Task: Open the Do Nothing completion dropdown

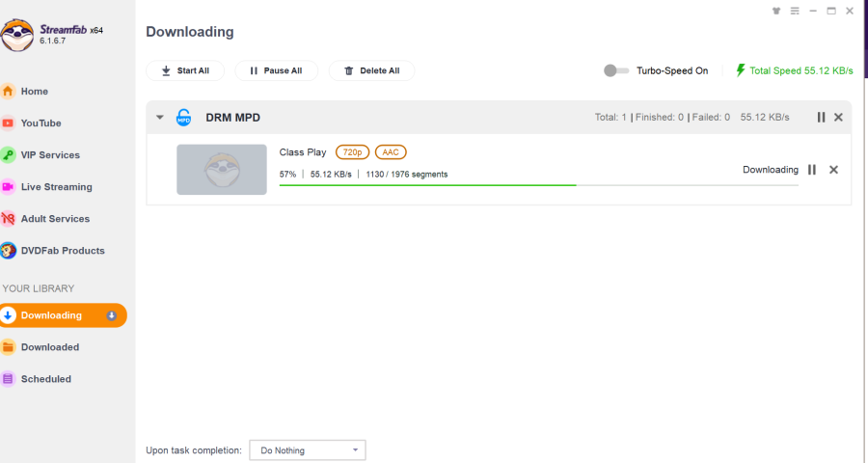Action: point(308,450)
